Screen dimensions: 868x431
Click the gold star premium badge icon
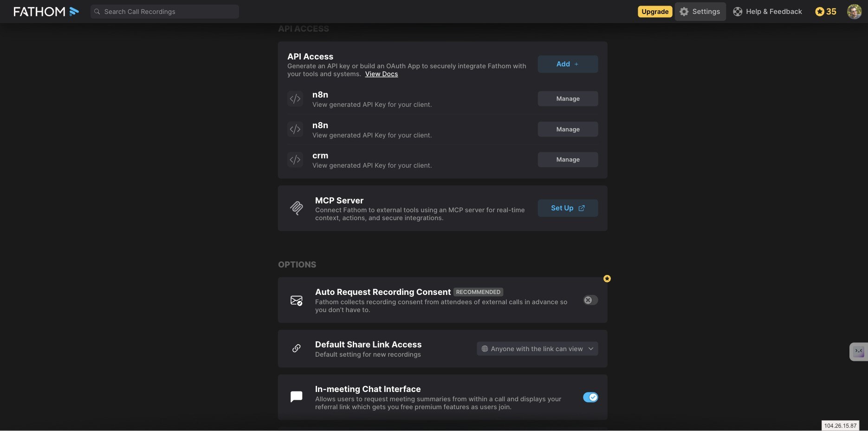point(607,279)
